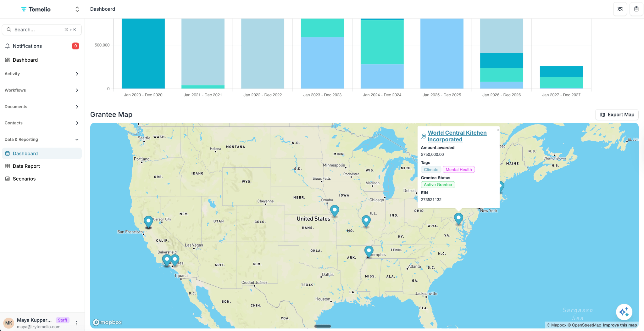
Task: Expand the Contacts section
Action: (42, 123)
